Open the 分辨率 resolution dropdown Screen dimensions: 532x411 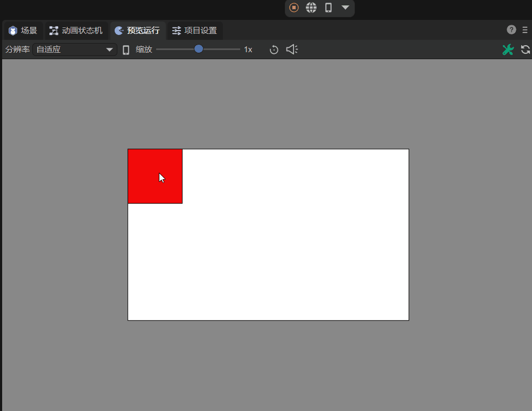[x=74, y=49]
